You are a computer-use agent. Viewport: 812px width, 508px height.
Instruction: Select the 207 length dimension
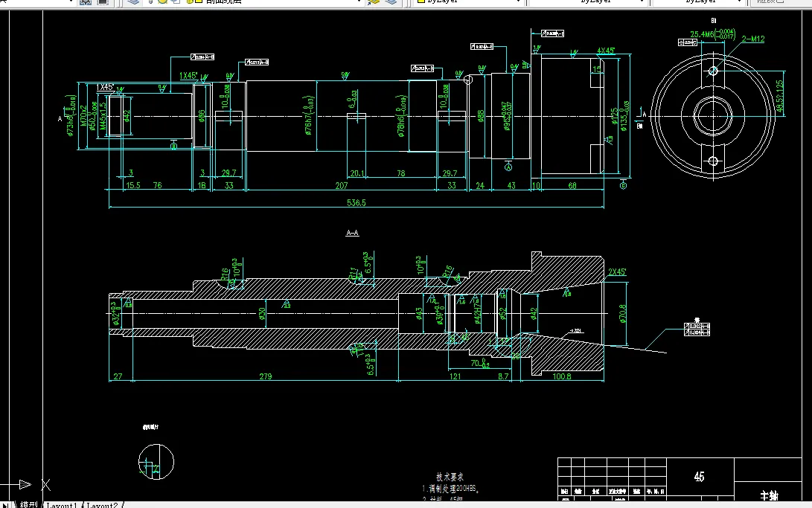click(x=342, y=185)
